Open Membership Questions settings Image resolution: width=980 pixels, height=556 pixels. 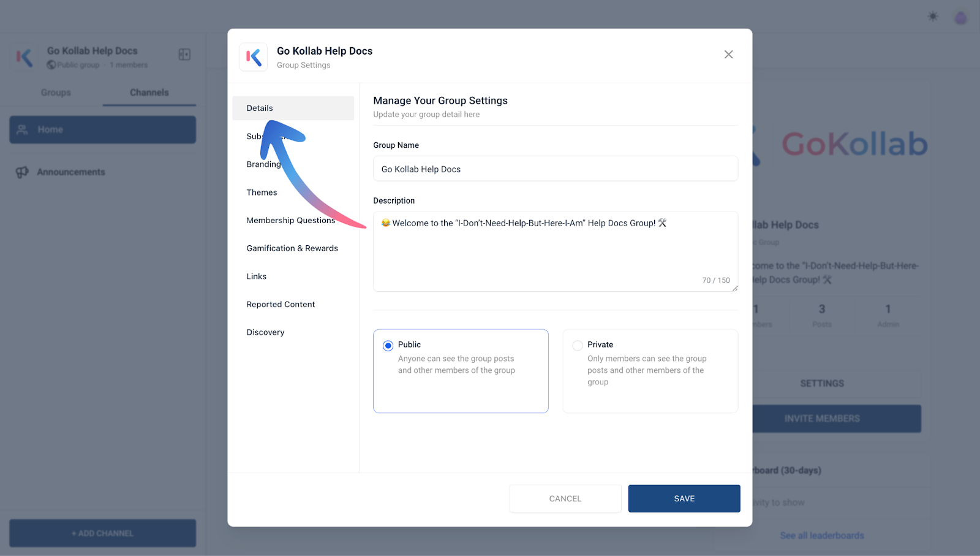pyautogui.click(x=291, y=221)
